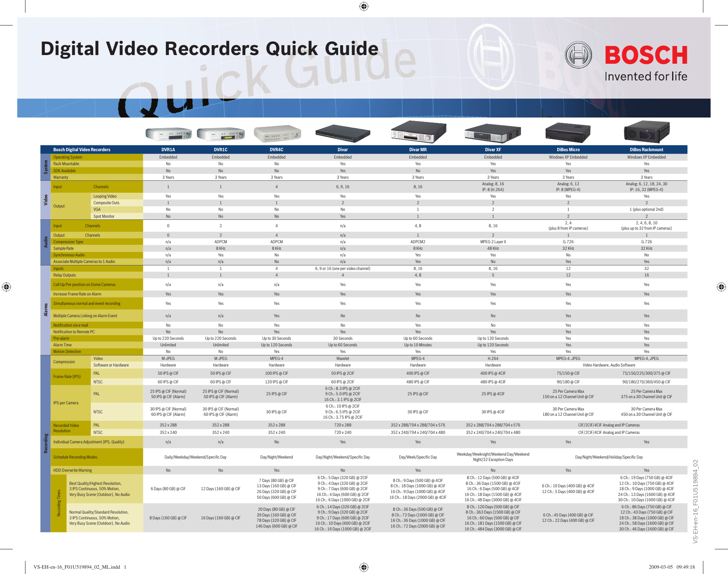
Task: Click the 'Looping Video' row label
Action: 105,196
